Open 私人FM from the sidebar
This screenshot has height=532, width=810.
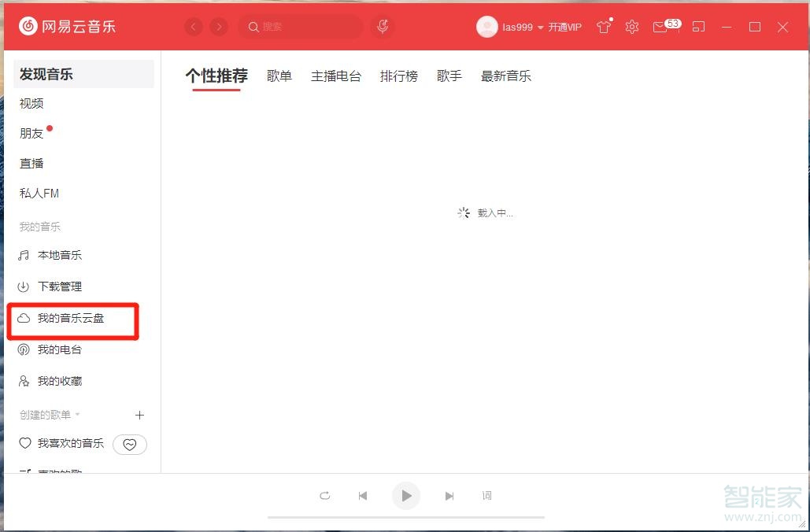click(39, 193)
